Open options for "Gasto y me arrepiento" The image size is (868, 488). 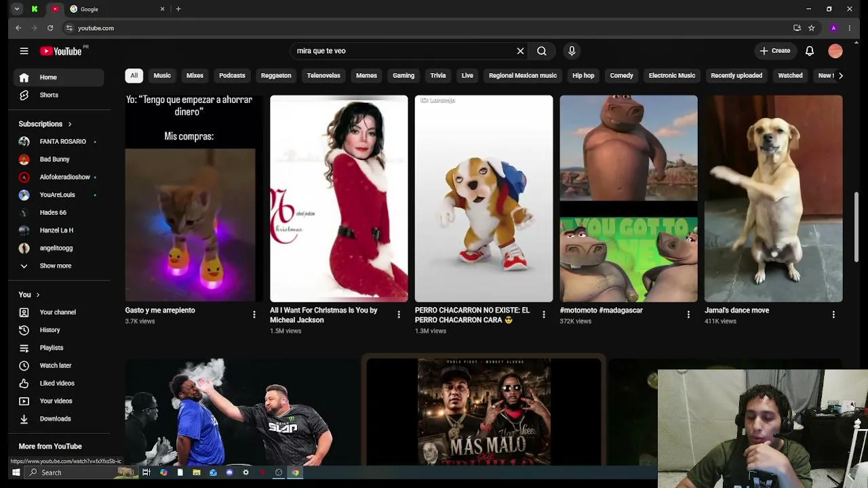tap(254, 314)
